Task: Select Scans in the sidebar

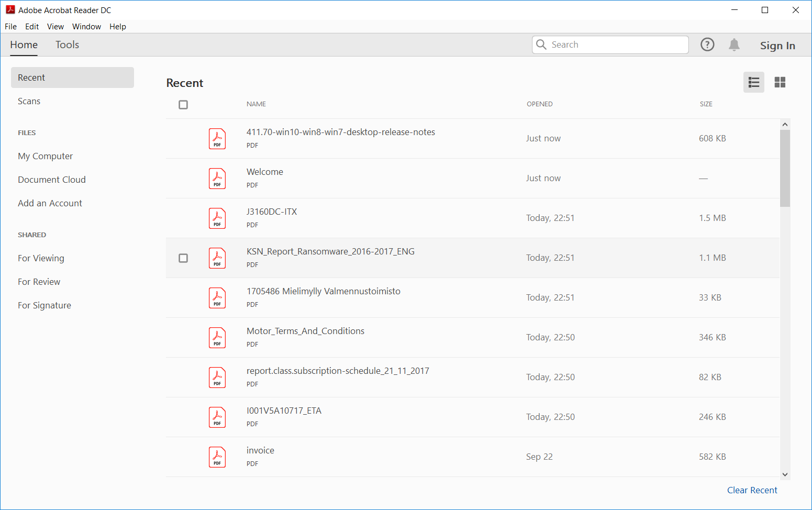Action: tap(29, 101)
